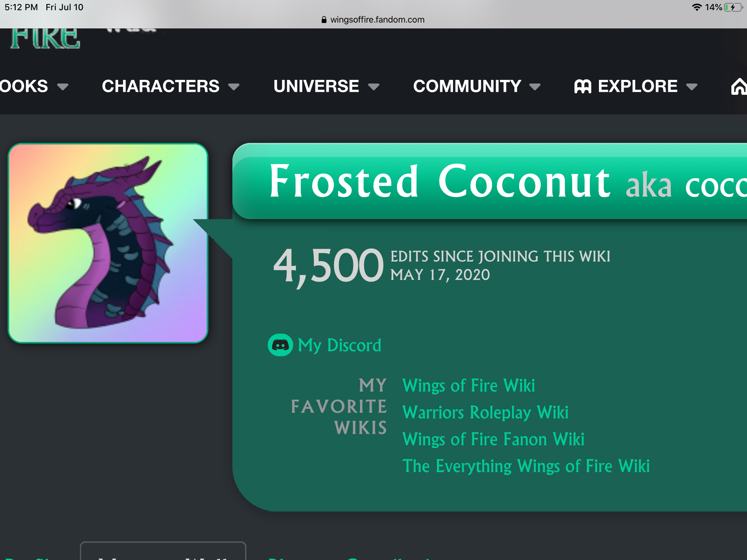Click the home icon in navigation
This screenshot has height=560, width=747.
point(739,87)
